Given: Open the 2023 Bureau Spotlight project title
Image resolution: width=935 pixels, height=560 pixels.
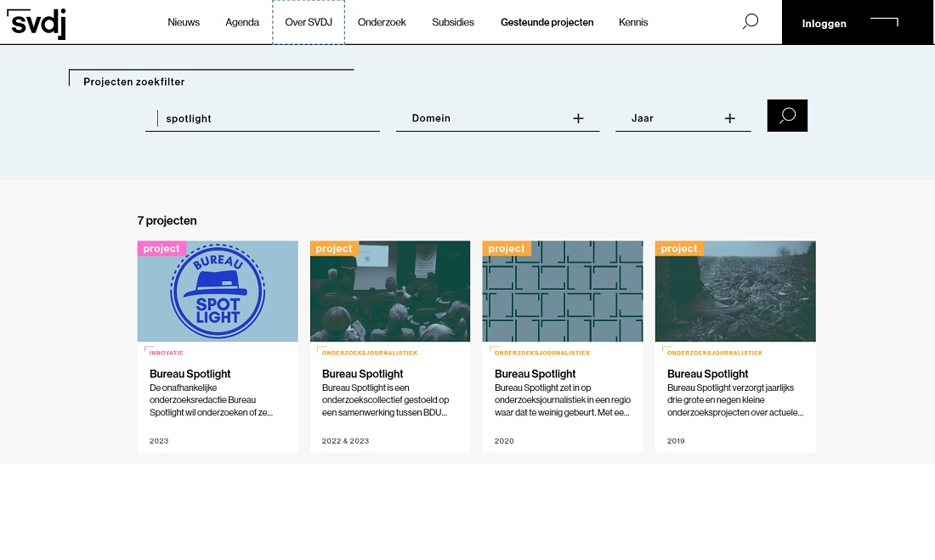Looking at the screenshot, I should point(190,374).
